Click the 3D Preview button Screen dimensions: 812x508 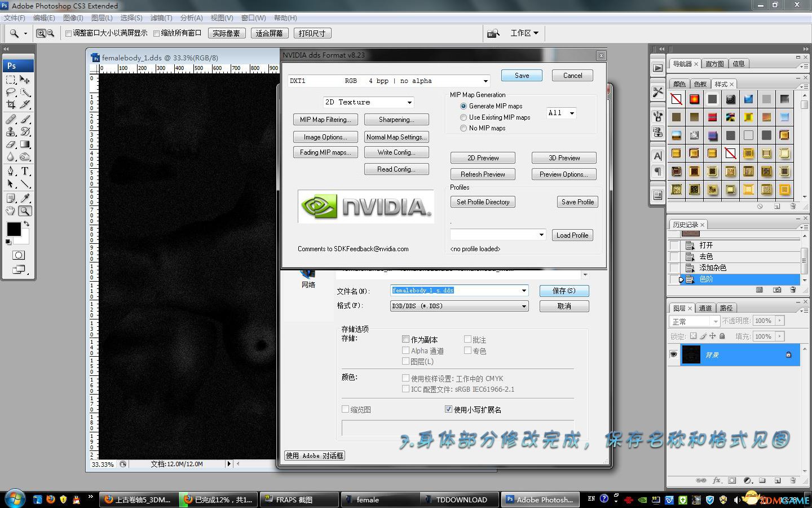[x=564, y=158]
